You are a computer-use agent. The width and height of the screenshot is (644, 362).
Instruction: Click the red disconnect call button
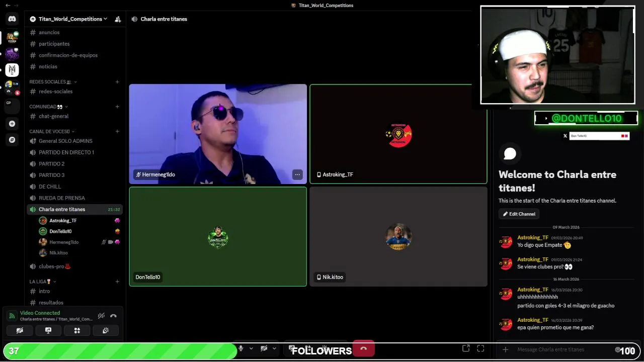pos(363,348)
